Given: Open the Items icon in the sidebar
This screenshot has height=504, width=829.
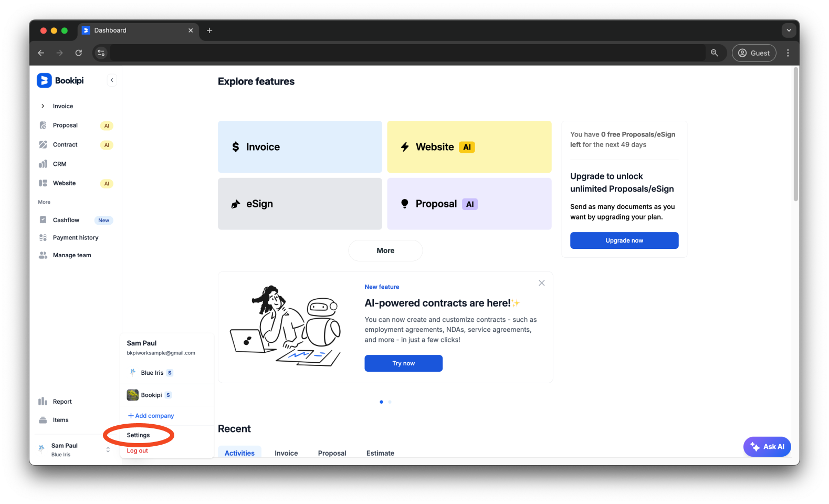Looking at the screenshot, I should coord(43,420).
